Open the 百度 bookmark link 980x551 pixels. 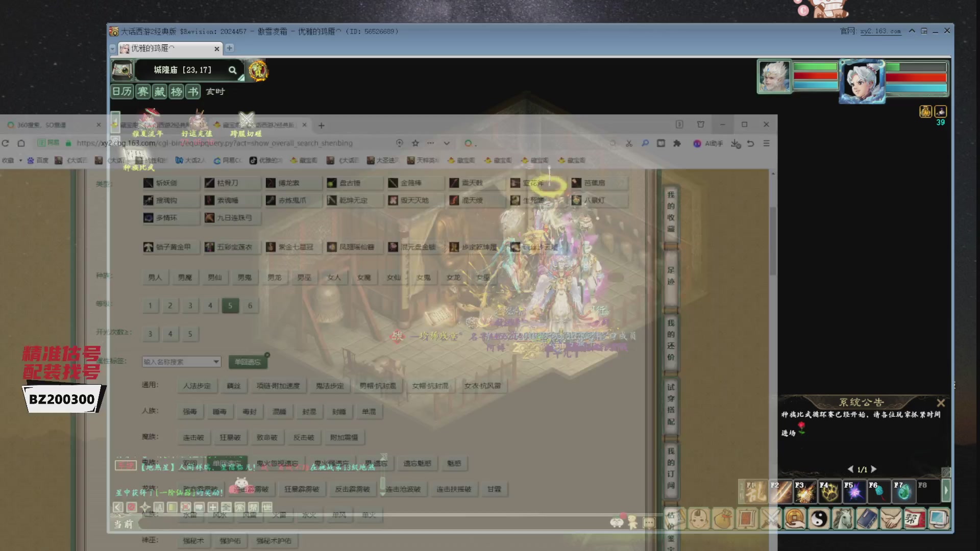38,160
